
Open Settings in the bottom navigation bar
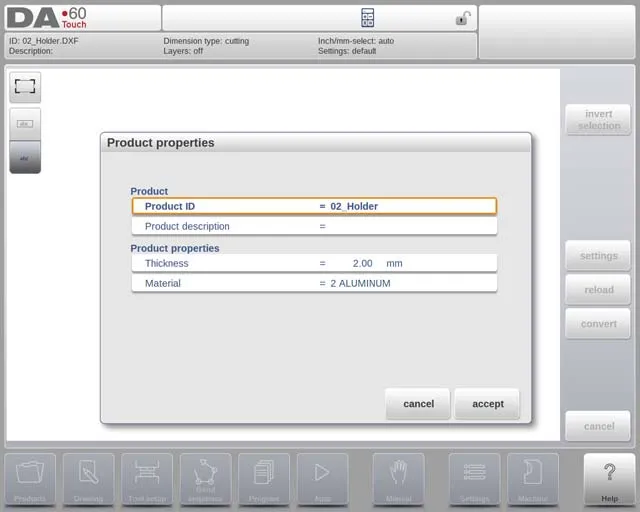(474, 478)
